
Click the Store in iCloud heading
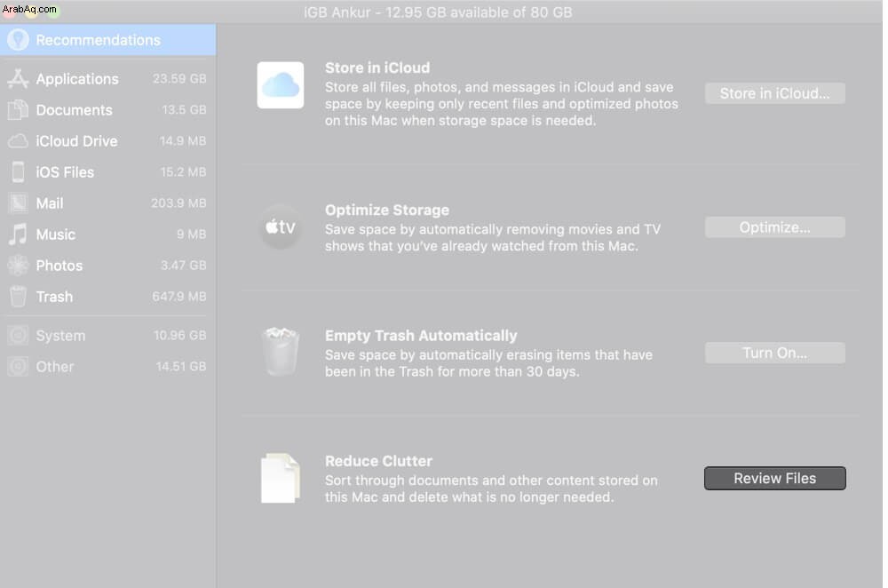tap(377, 68)
